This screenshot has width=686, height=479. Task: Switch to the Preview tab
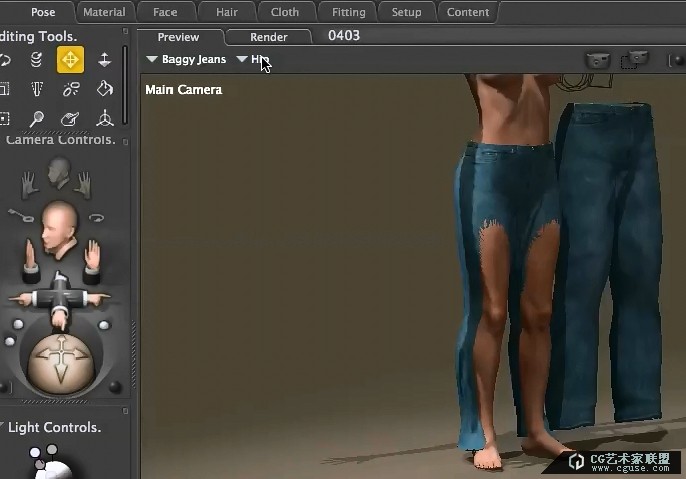pyautogui.click(x=178, y=37)
